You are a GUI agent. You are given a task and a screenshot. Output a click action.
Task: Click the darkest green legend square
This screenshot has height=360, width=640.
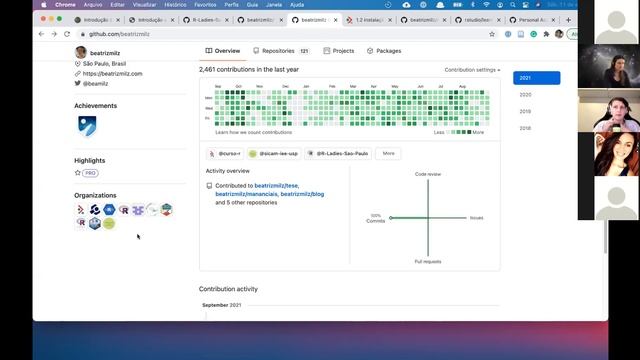point(469,132)
